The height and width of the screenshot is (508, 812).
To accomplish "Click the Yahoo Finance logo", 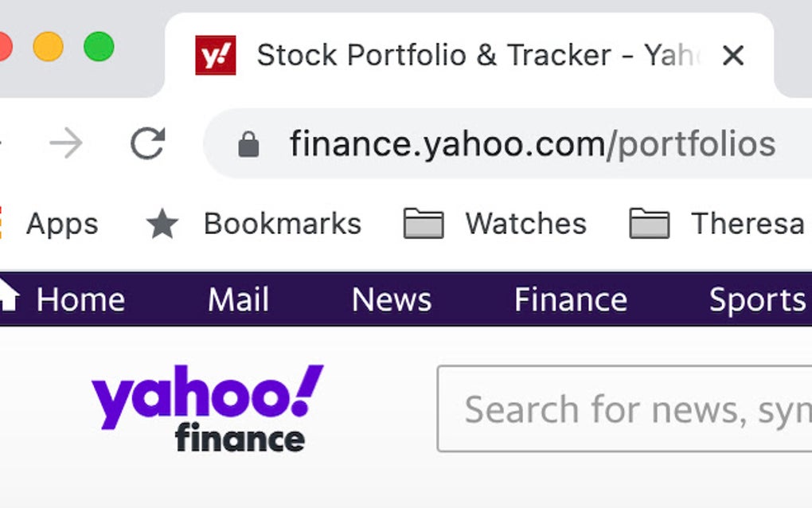I will click(x=205, y=408).
